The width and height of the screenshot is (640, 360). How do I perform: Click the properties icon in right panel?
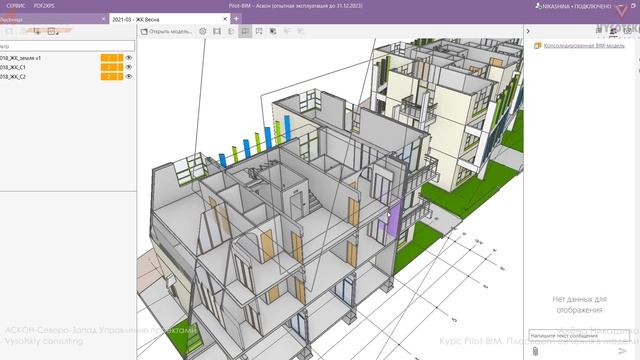tap(599, 31)
